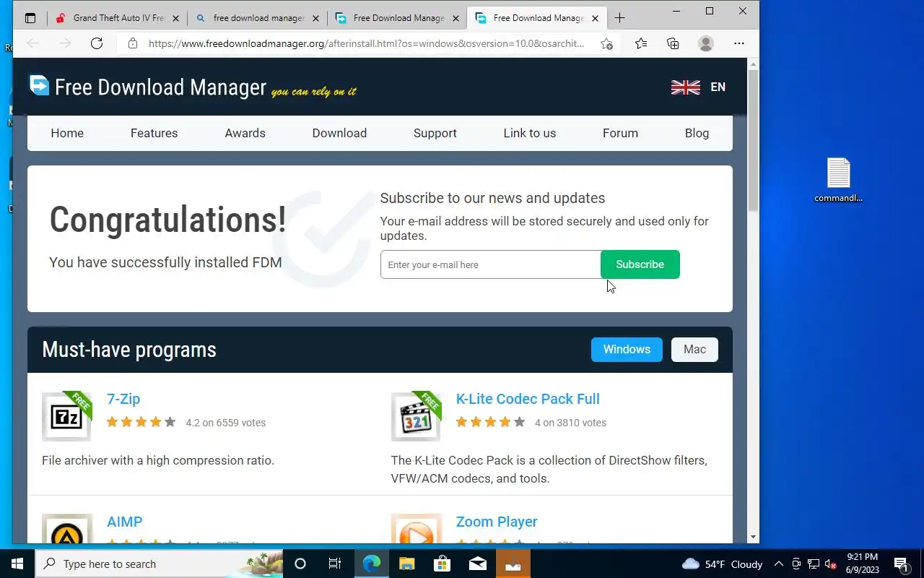Select the Windows programs filter
924x578 pixels.
(x=627, y=350)
